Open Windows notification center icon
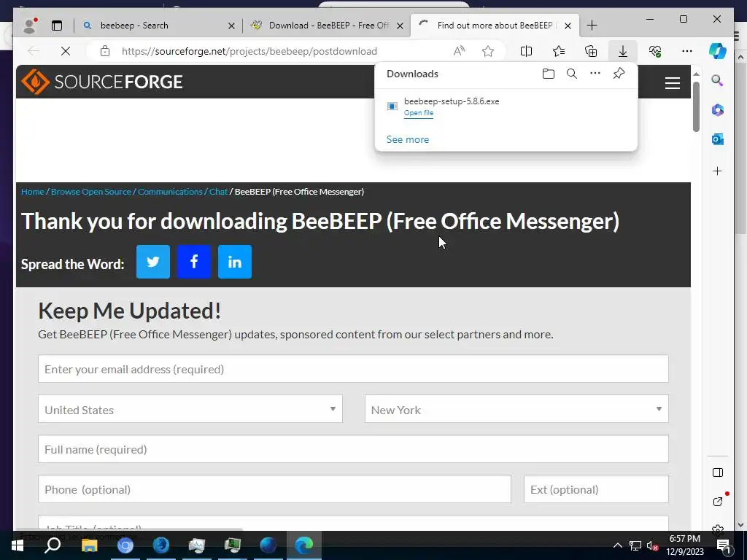Viewport: 747px width, 560px height. point(723,545)
